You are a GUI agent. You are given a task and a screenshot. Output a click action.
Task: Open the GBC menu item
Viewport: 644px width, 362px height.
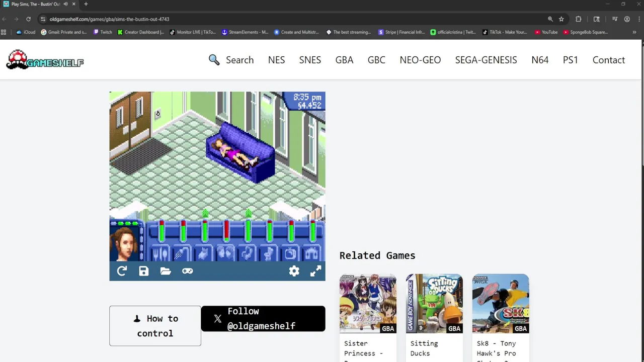(376, 60)
